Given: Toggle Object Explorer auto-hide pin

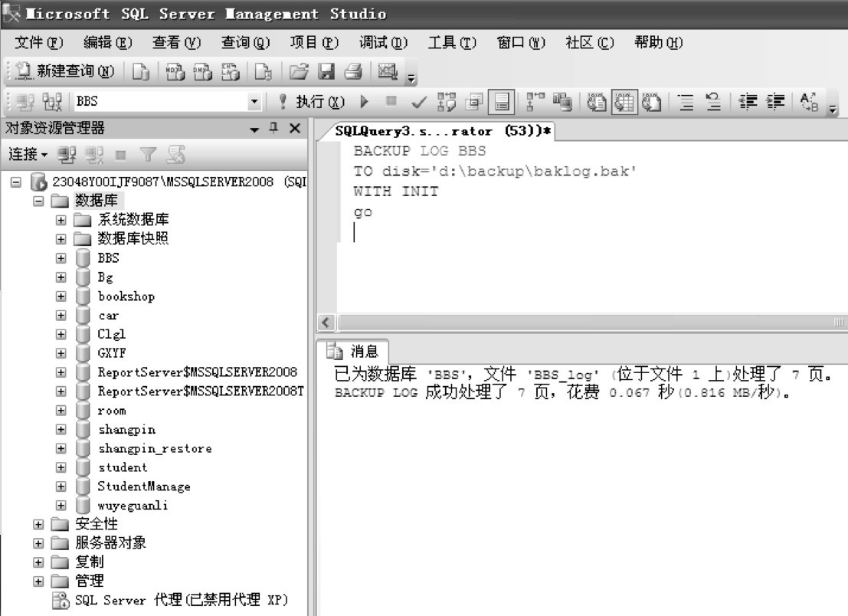Looking at the screenshot, I should pos(273,128).
